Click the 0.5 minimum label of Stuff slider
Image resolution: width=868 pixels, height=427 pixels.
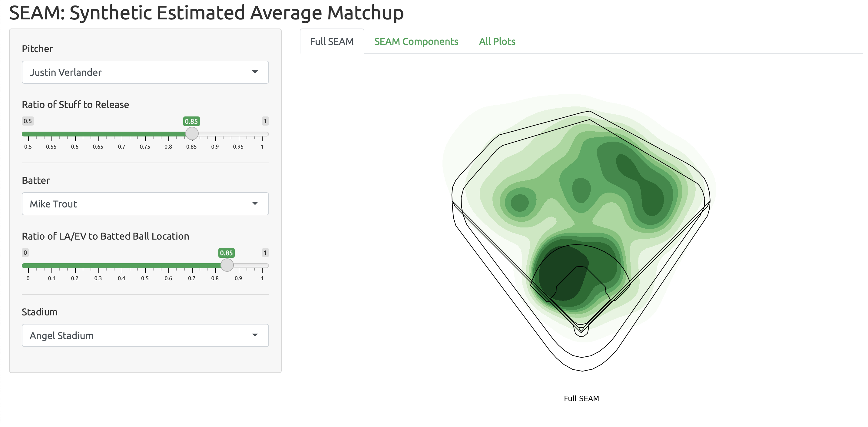pos(28,121)
